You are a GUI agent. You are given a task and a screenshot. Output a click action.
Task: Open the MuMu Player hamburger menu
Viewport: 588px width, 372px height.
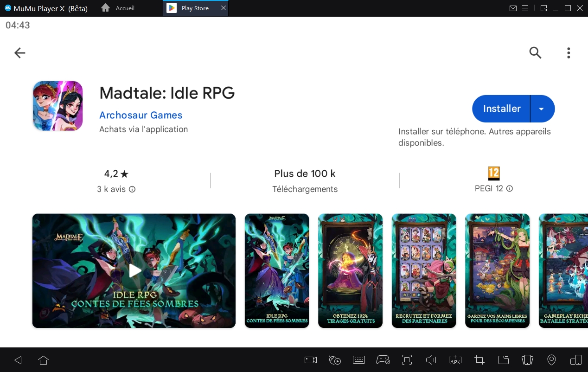click(525, 8)
